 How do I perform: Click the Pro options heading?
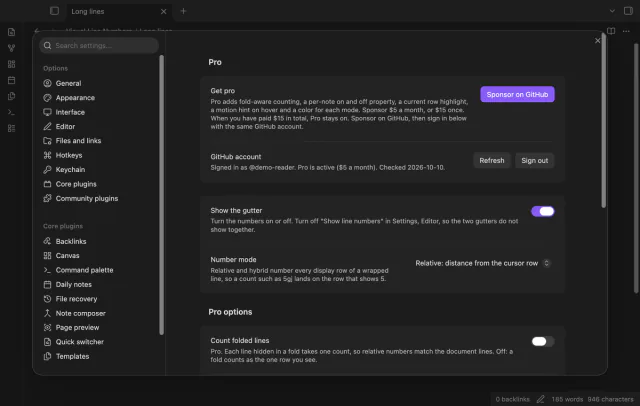pyautogui.click(x=230, y=312)
